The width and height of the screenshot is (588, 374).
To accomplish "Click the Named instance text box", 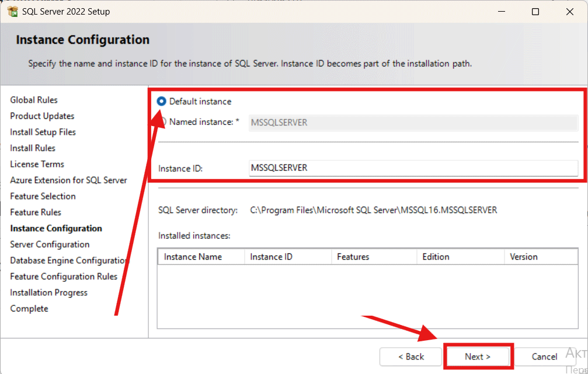I will coord(413,123).
